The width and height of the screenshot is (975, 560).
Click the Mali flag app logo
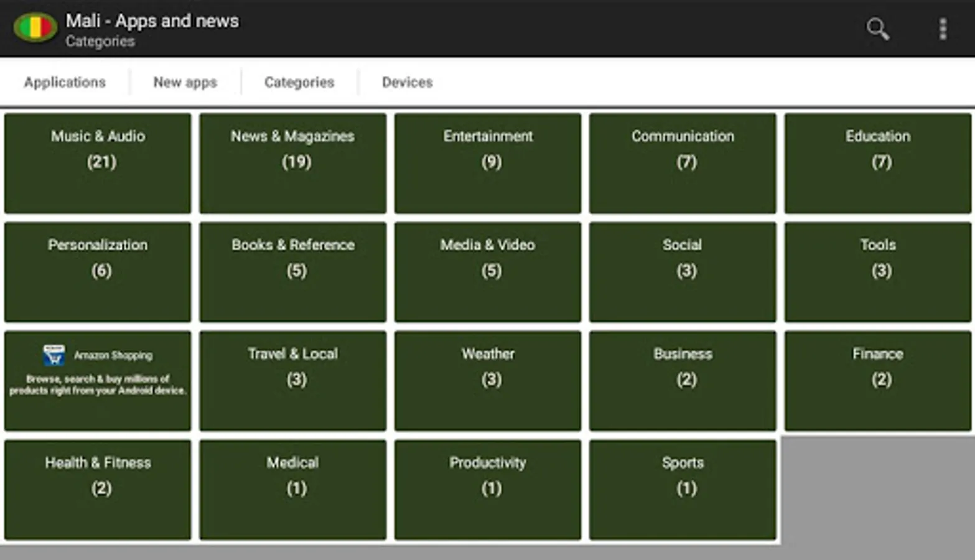click(x=35, y=27)
